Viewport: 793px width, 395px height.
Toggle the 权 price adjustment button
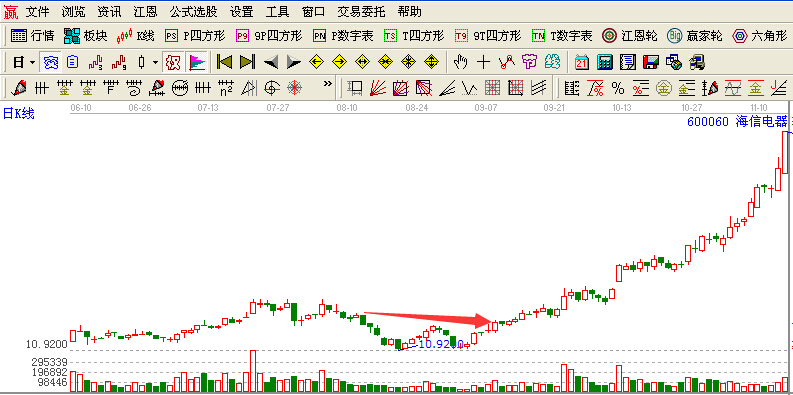pos(173,62)
